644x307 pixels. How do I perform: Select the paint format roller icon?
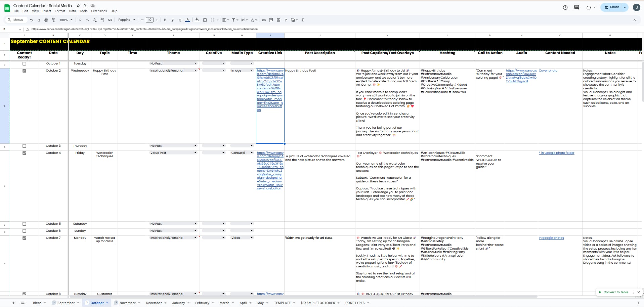pyautogui.click(x=53, y=20)
